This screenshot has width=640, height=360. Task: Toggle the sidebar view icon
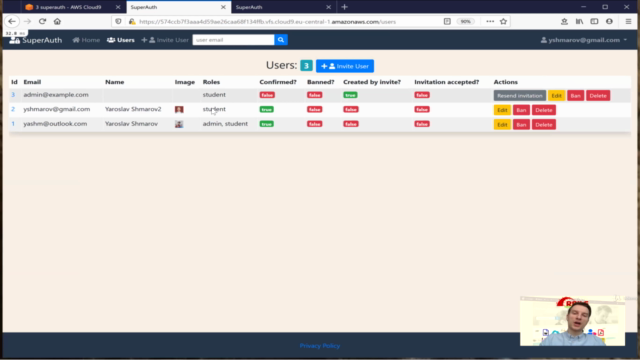(594, 21)
